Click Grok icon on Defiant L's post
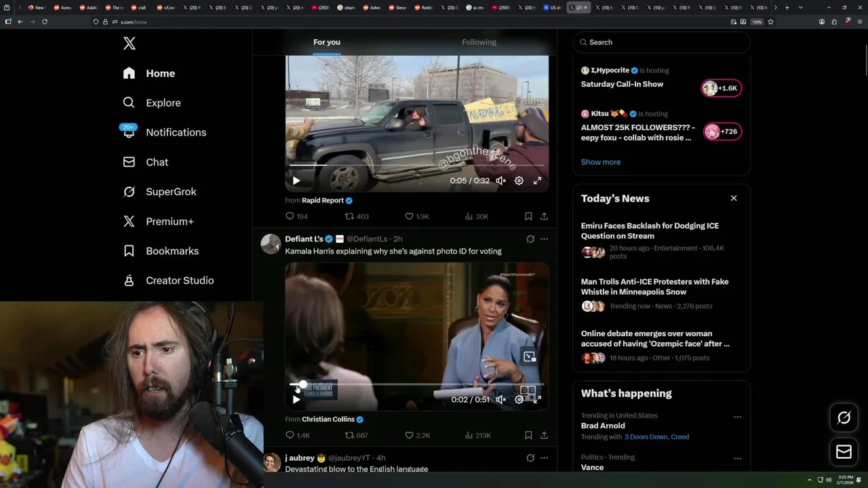868x488 pixels. (530, 239)
